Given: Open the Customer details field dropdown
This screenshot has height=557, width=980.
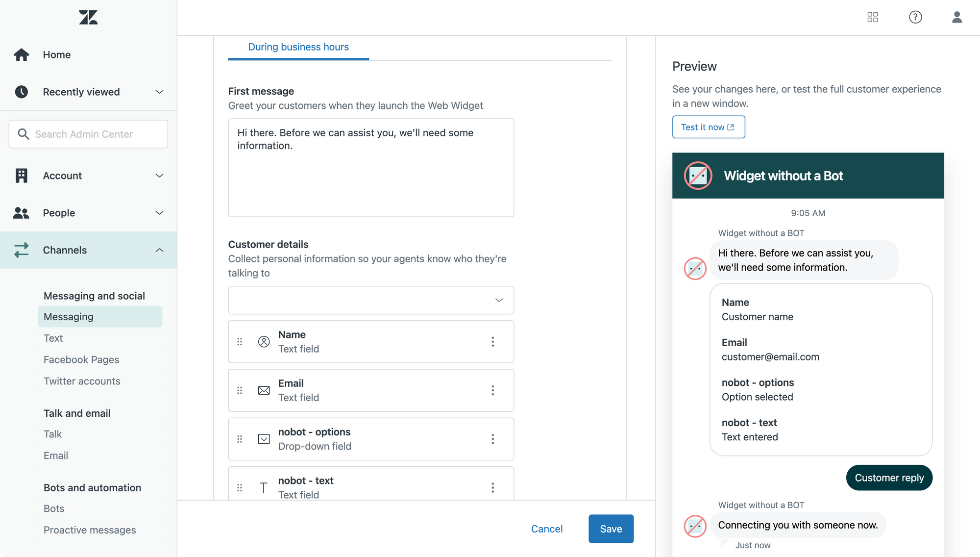Looking at the screenshot, I should (x=371, y=300).
